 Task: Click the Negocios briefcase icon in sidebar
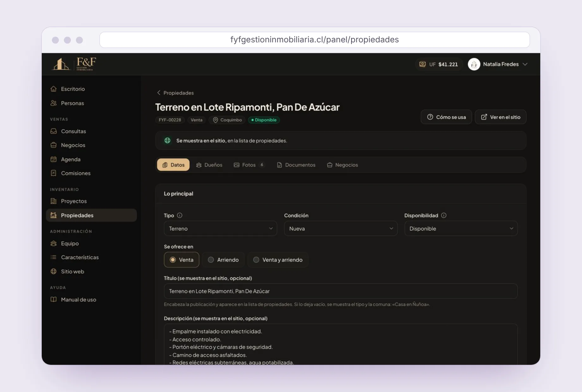tap(53, 145)
